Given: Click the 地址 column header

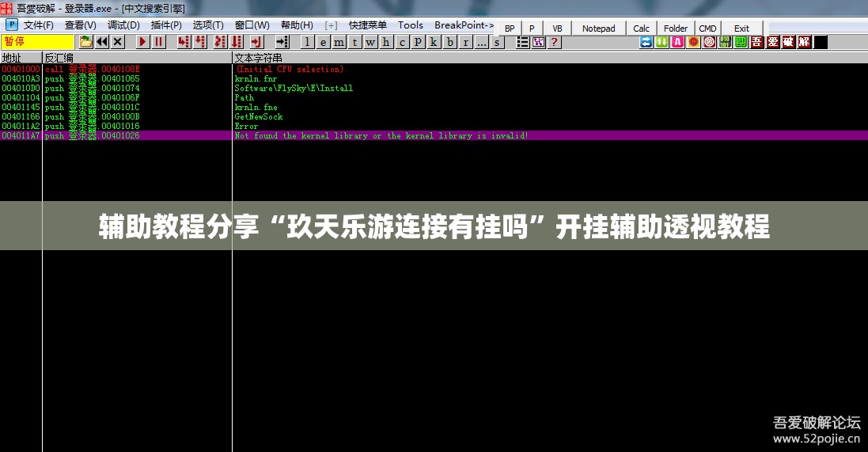Looking at the screenshot, I should [x=21, y=58].
